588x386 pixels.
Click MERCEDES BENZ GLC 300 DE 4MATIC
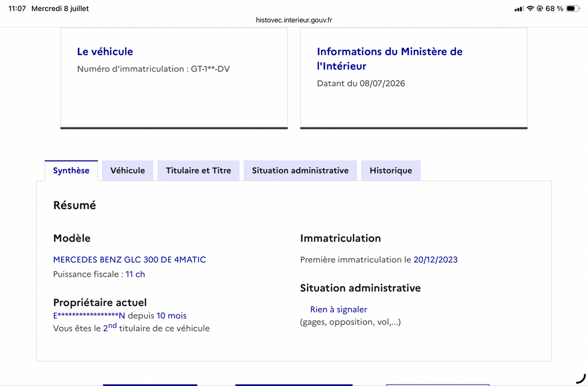[x=129, y=260]
